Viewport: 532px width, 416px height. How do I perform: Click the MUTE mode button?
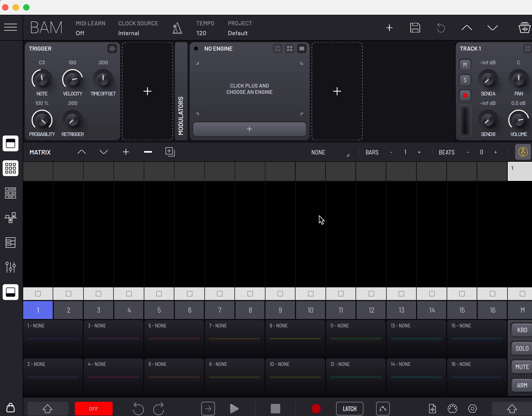pos(522,367)
